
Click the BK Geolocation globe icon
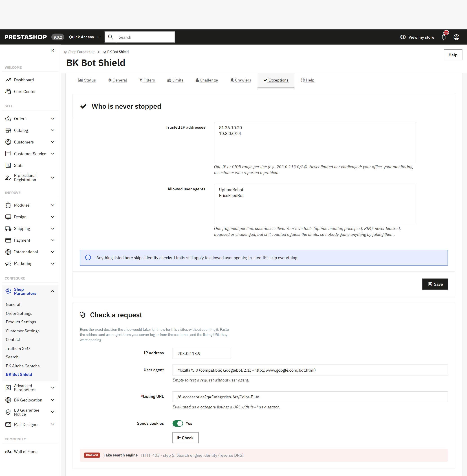coord(8,400)
